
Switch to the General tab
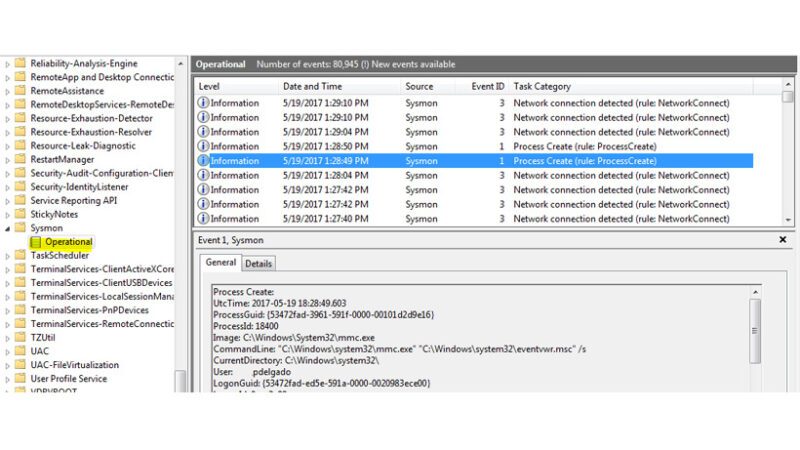tap(220, 262)
